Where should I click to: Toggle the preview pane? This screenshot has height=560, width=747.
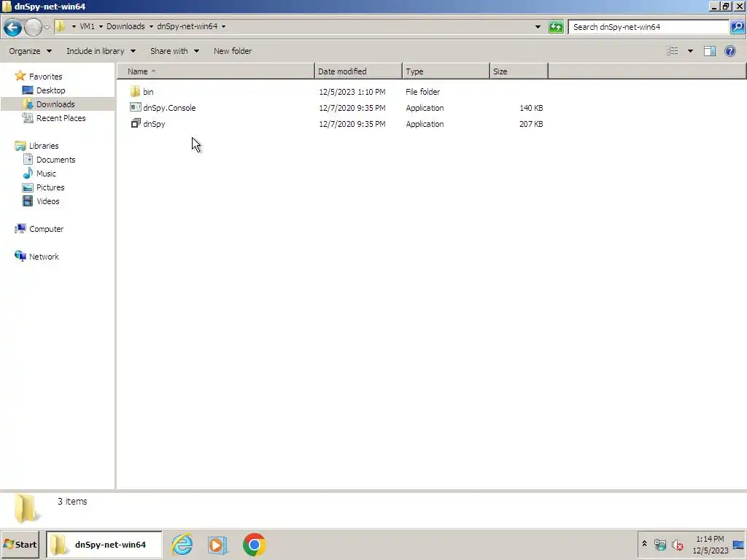coord(710,51)
